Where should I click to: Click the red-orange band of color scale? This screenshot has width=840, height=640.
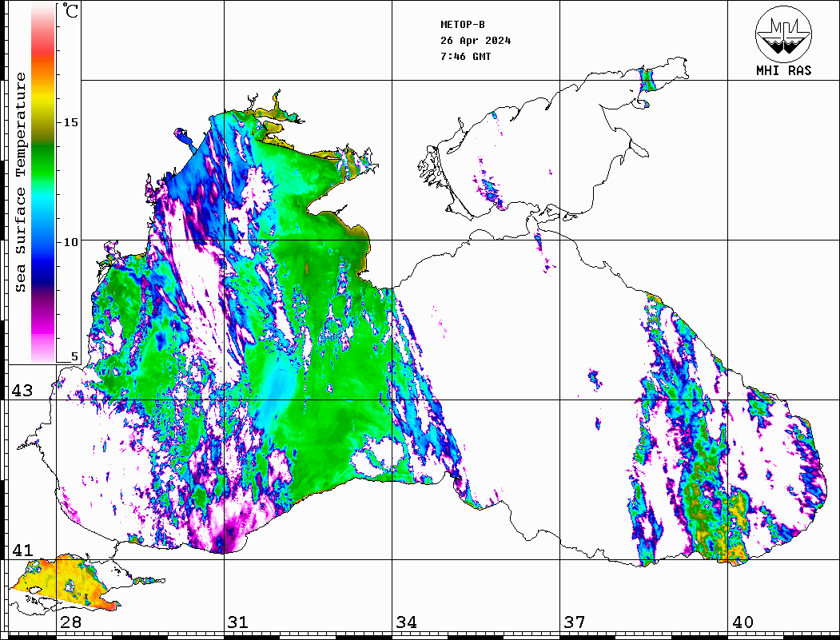tap(43, 59)
